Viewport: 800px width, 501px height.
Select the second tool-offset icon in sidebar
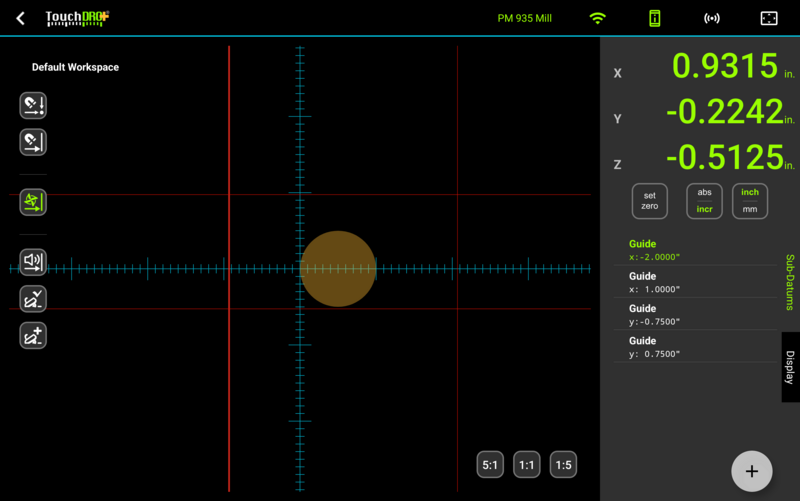tap(33, 142)
